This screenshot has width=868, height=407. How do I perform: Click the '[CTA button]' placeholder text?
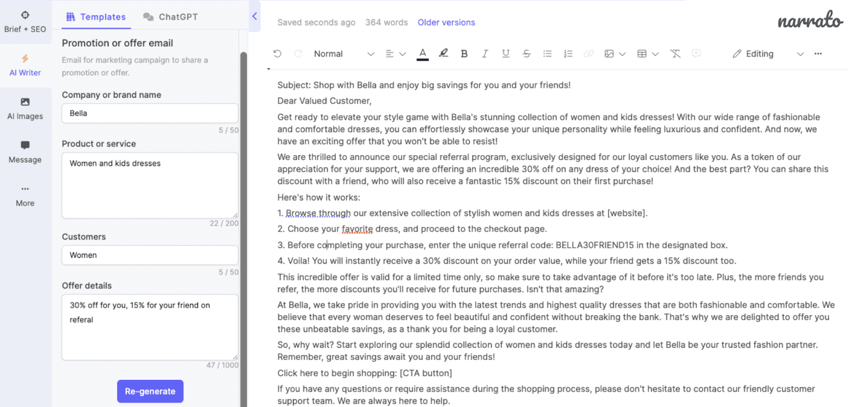426,373
